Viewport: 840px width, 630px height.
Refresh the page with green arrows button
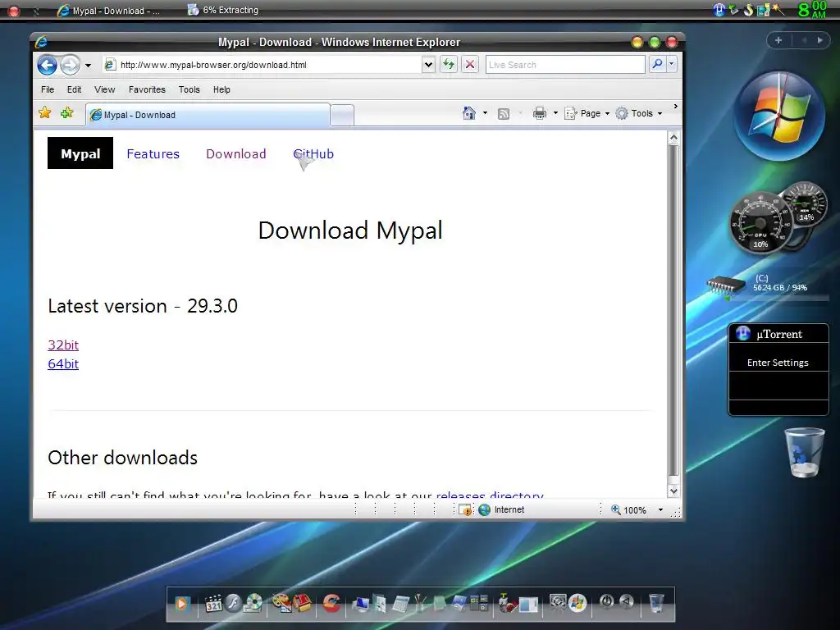[x=449, y=65]
